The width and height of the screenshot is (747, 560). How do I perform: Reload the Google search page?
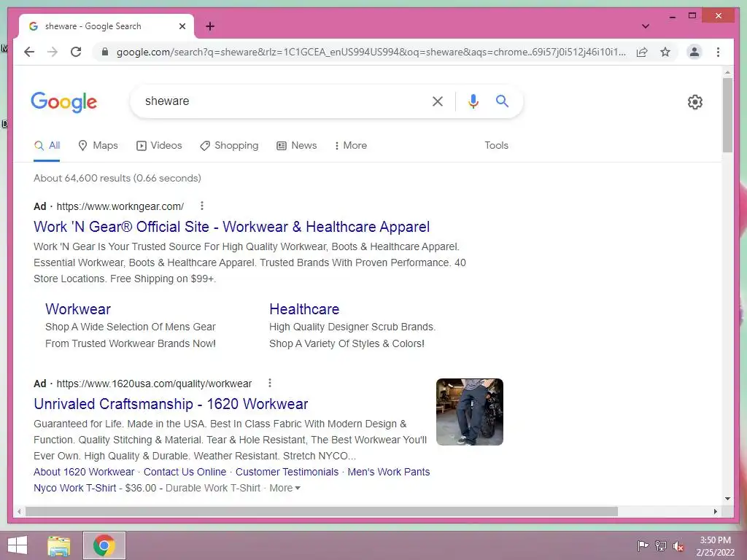tap(76, 52)
